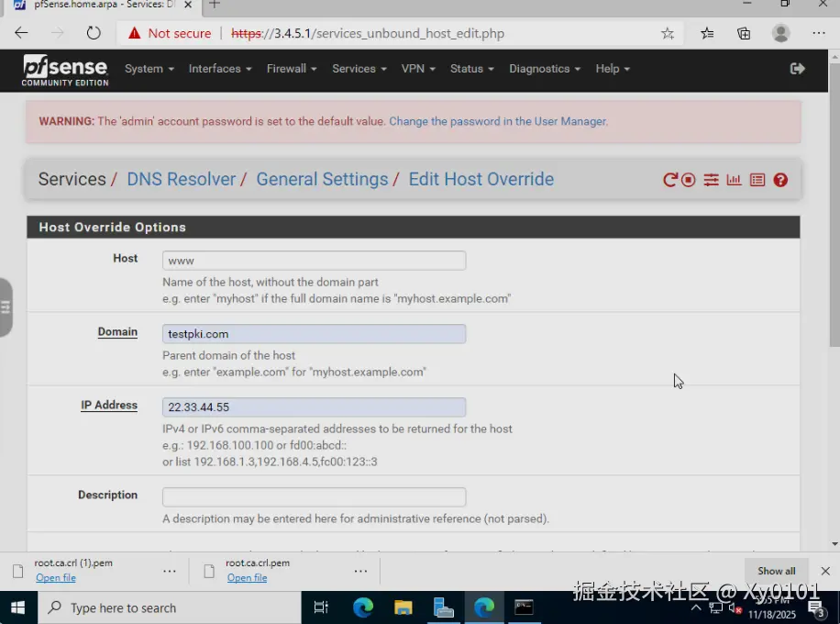This screenshot has height=624, width=840.
Task: Open the Diagnostics menu
Action: tap(545, 69)
